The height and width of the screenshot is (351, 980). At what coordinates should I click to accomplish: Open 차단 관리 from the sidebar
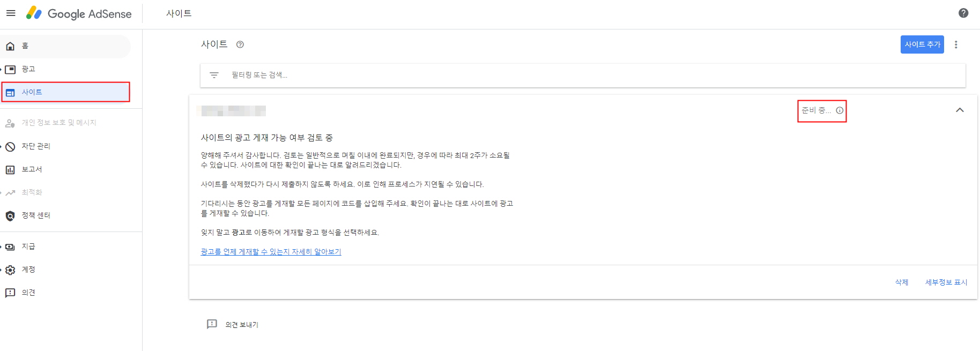[x=10, y=146]
